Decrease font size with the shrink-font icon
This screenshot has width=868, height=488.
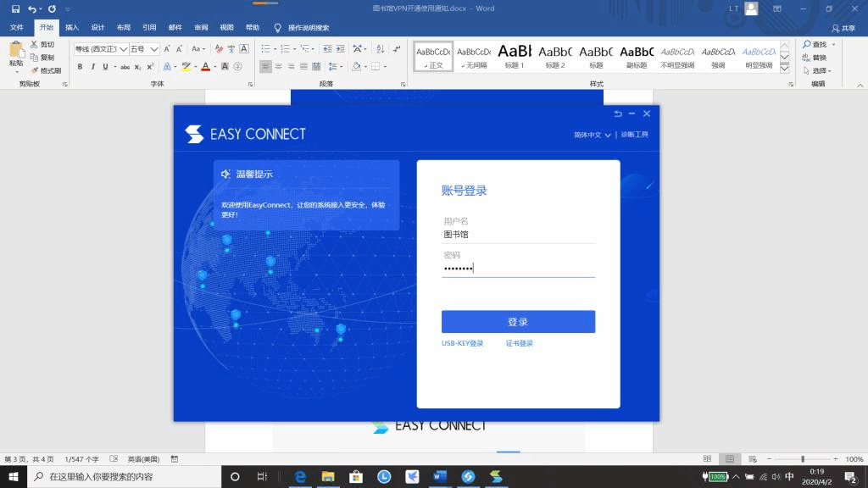coord(179,49)
